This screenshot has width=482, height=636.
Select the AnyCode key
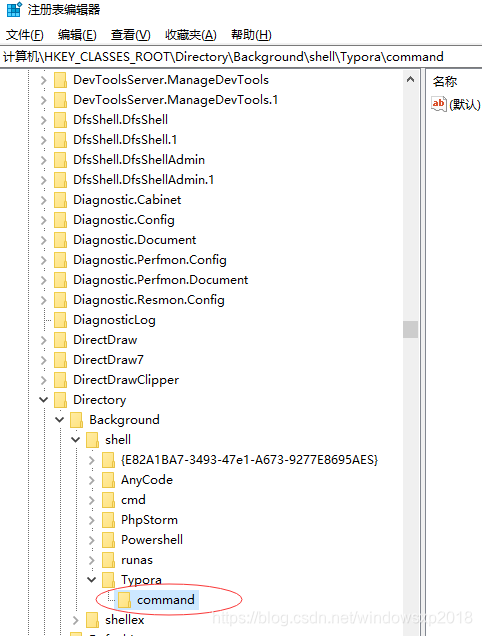(147, 480)
